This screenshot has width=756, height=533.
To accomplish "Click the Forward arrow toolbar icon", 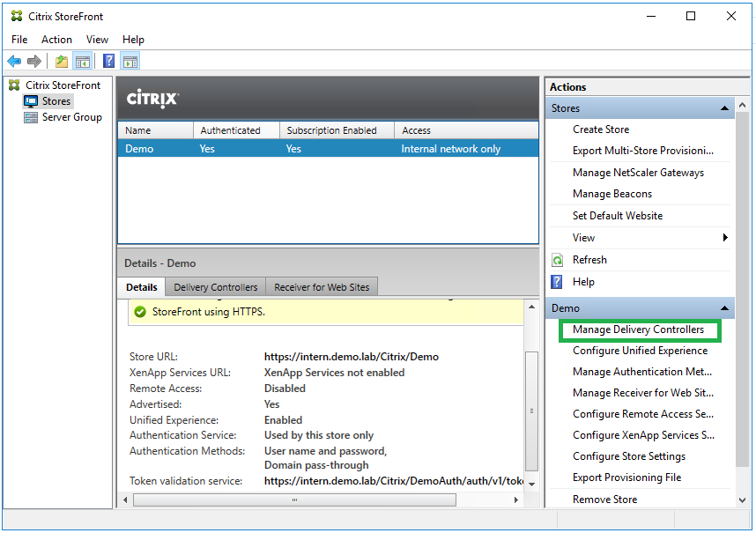I will coord(34,62).
